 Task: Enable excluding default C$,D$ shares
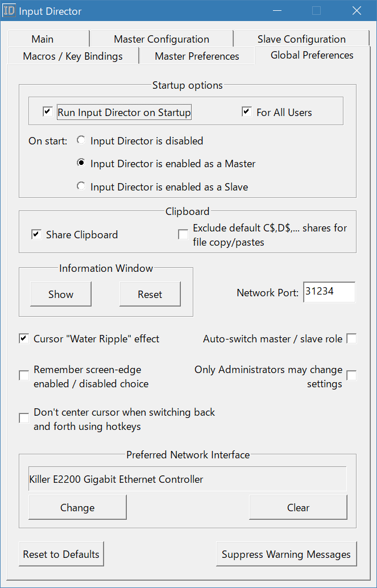[183, 234]
